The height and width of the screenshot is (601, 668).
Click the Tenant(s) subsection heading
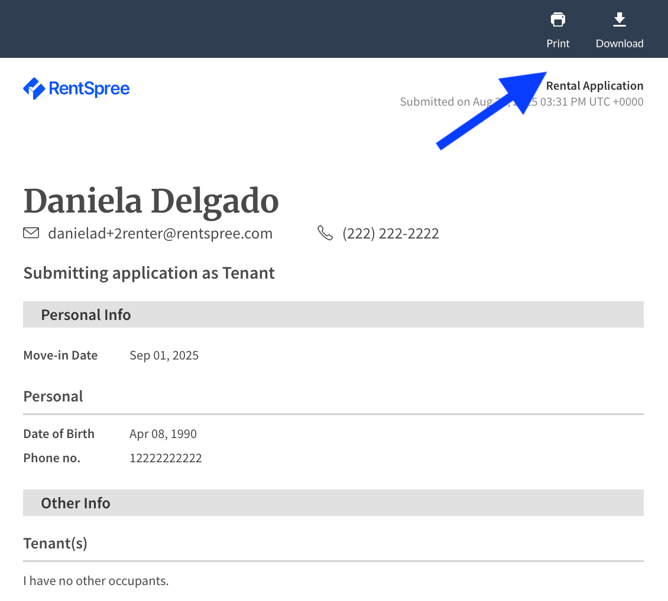point(55,543)
